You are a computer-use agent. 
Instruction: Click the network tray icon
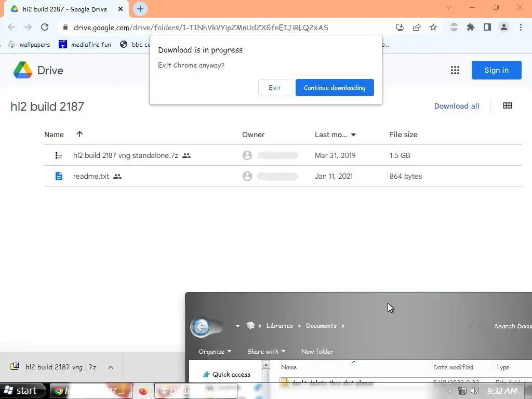[462, 391]
